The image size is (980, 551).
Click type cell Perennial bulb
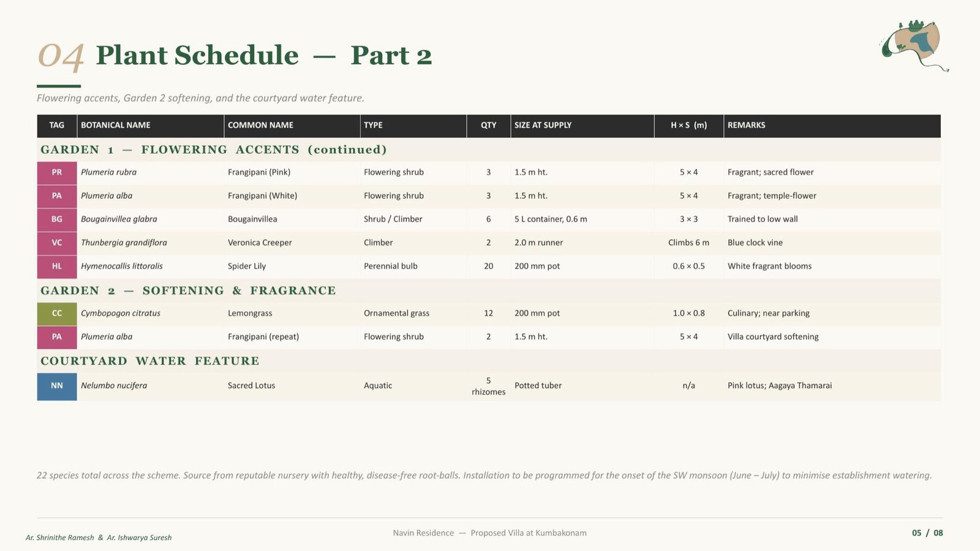click(391, 266)
